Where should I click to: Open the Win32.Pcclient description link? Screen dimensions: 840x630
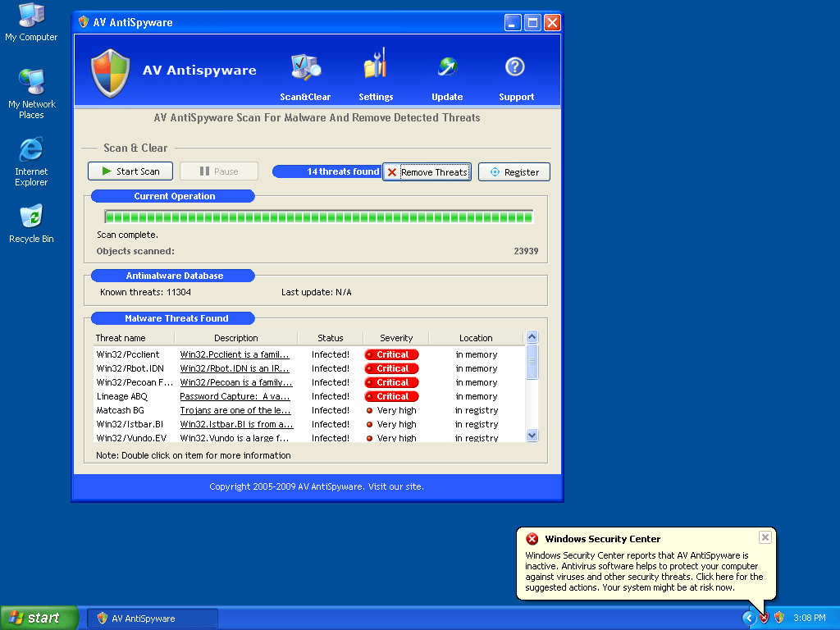coord(235,355)
